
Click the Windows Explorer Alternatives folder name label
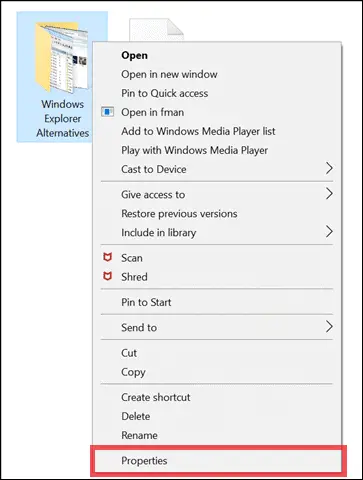click(x=63, y=118)
